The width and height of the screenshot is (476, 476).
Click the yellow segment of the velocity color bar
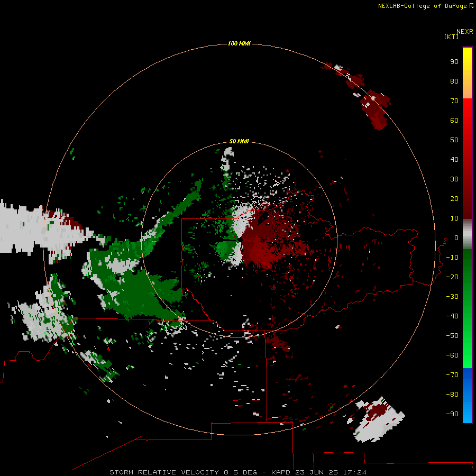click(467, 73)
